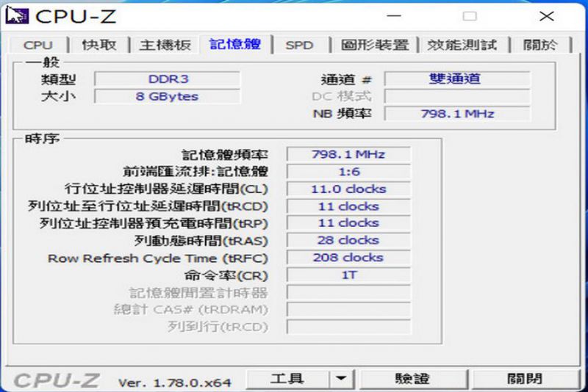
Task: Click the 8 GBytes size field
Action: (x=168, y=96)
